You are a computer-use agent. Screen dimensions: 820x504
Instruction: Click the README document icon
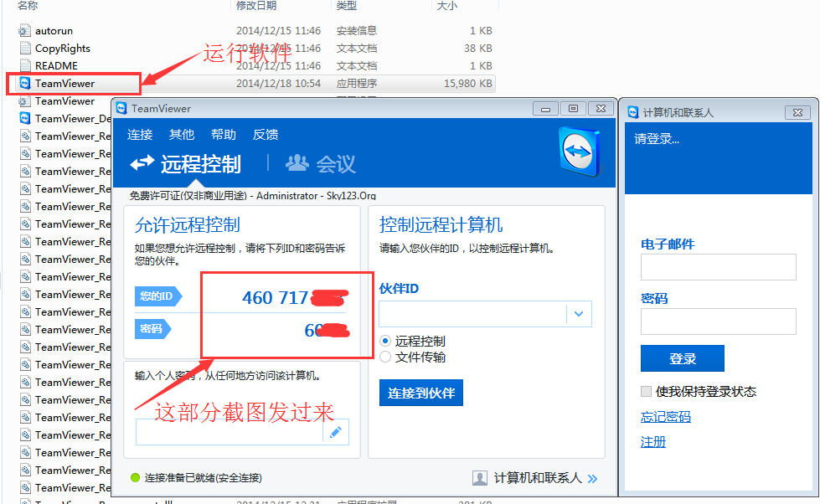click(24, 66)
